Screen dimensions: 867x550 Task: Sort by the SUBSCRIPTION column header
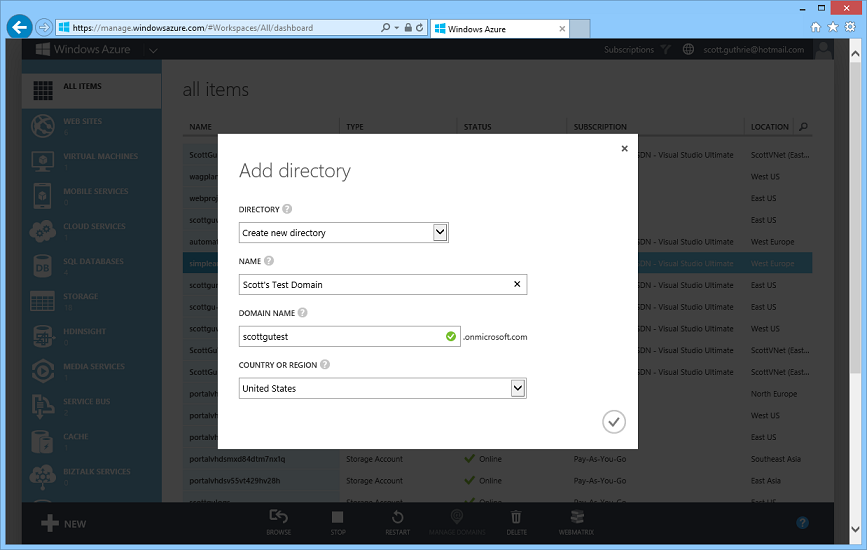click(600, 127)
